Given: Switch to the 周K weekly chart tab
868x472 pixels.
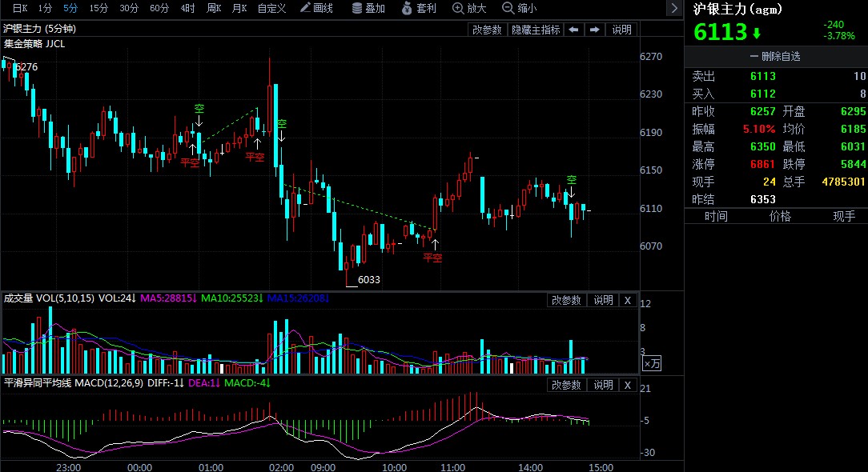Looking at the screenshot, I should click(214, 9).
